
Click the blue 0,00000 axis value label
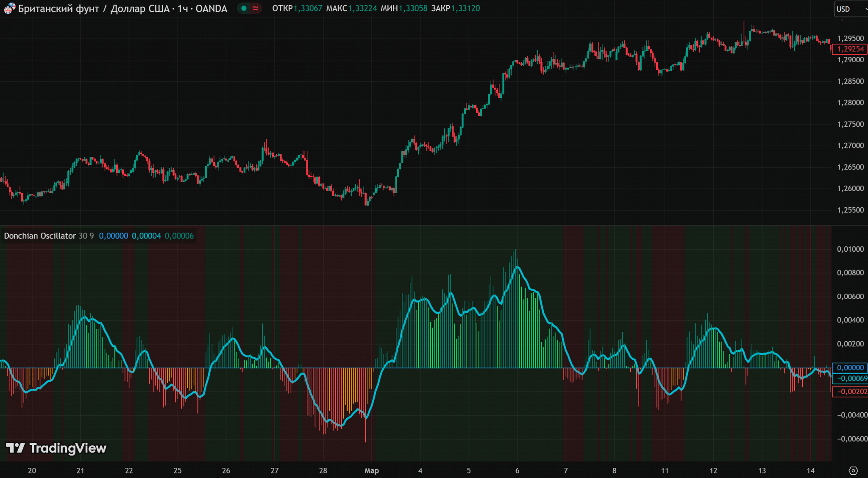coord(850,368)
